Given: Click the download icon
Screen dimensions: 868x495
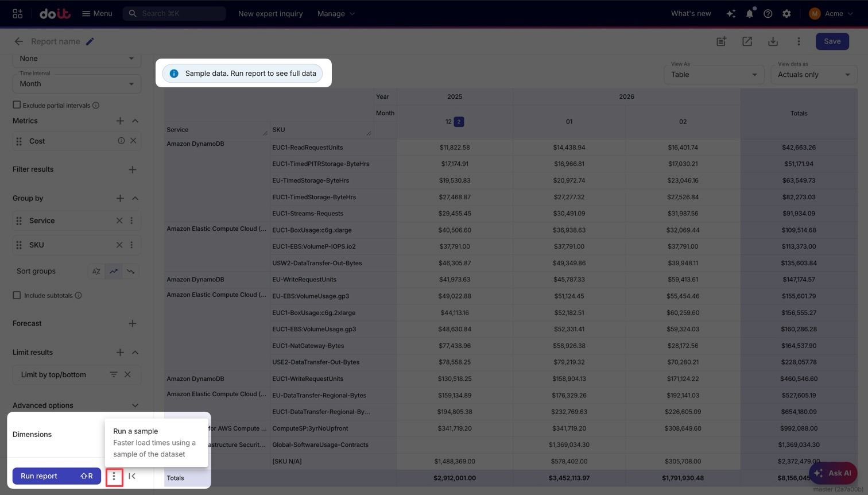Looking at the screenshot, I should coord(773,41).
